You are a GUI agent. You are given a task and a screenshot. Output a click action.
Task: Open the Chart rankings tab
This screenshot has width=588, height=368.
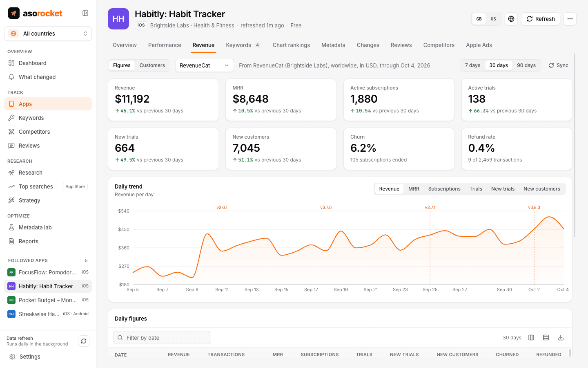coord(291,45)
